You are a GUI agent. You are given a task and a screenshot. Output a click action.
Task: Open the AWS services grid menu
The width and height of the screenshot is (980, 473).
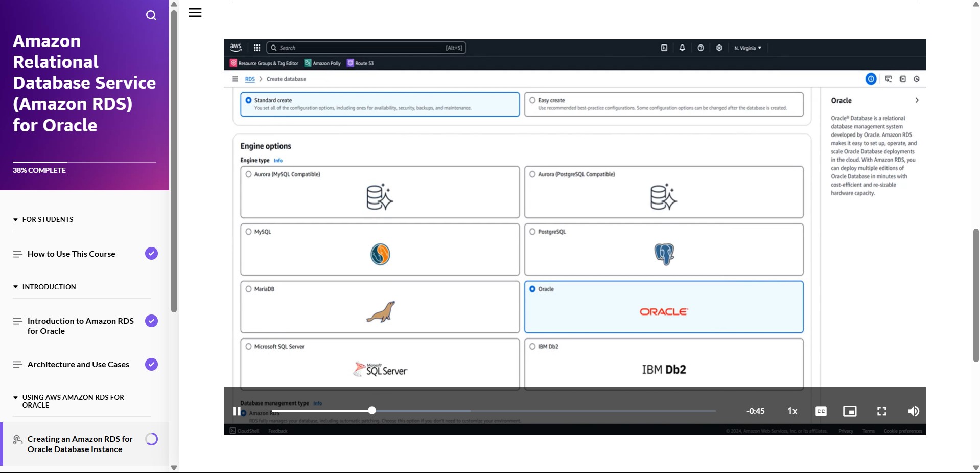[x=257, y=48]
